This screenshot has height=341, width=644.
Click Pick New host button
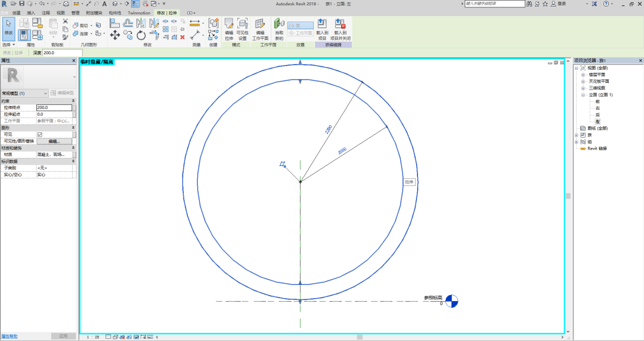279,29
